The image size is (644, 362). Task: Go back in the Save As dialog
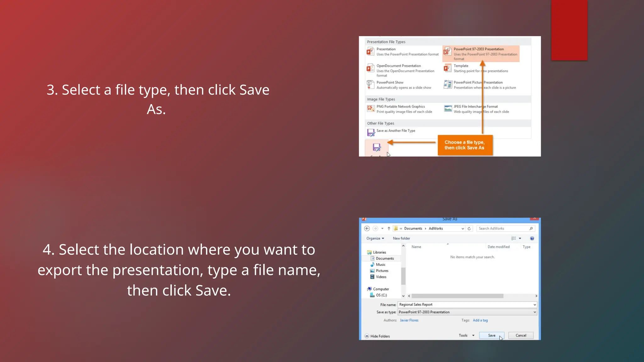(367, 228)
